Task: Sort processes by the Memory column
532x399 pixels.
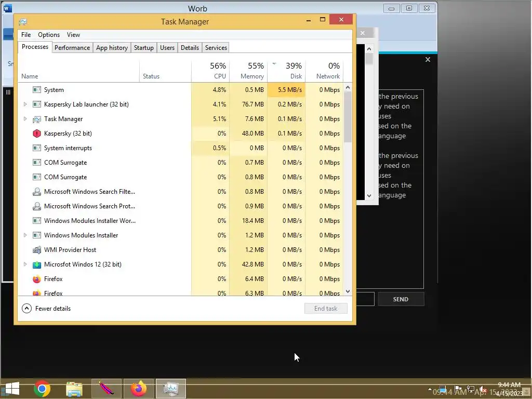Action: pyautogui.click(x=248, y=71)
